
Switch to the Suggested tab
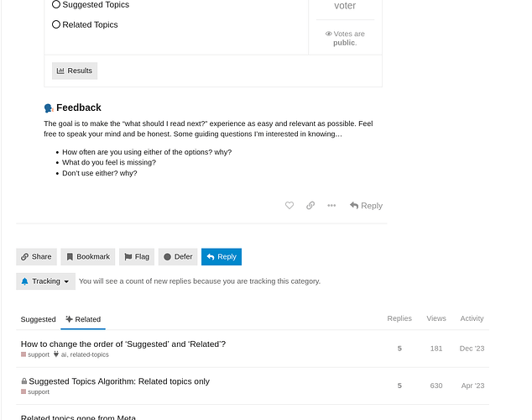point(38,319)
